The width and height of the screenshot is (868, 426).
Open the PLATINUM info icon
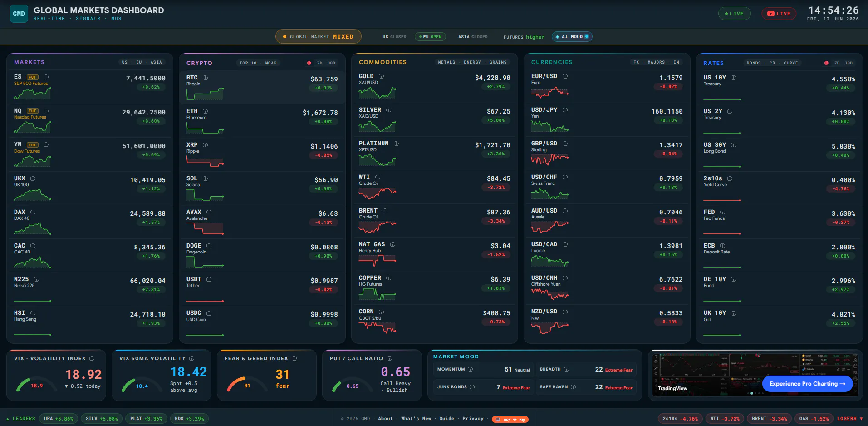pyautogui.click(x=396, y=144)
